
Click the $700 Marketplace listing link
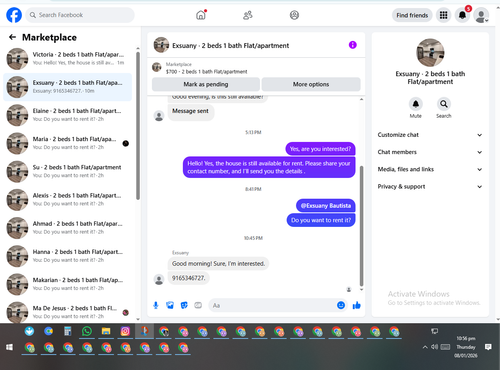(206, 72)
